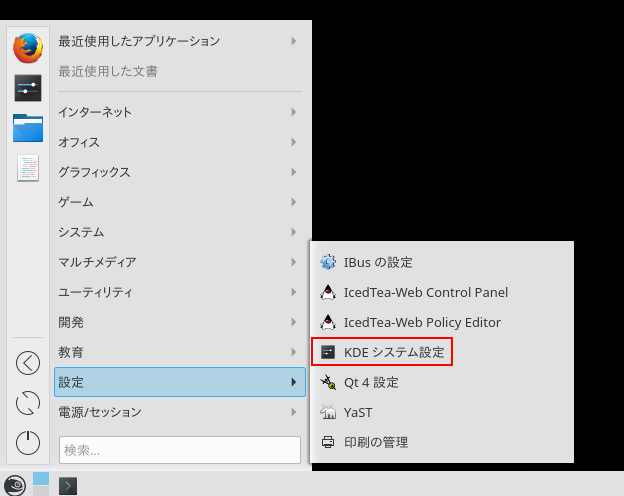The image size is (624, 496).
Task: Open Qt 4 設定 entry
Action: pyautogui.click(x=442, y=382)
